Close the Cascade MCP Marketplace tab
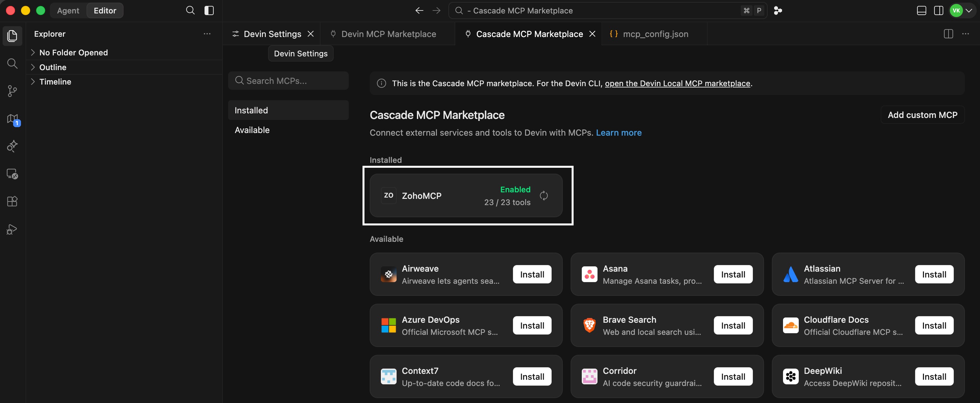The width and height of the screenshot is (980, 403). click(592, 34)
